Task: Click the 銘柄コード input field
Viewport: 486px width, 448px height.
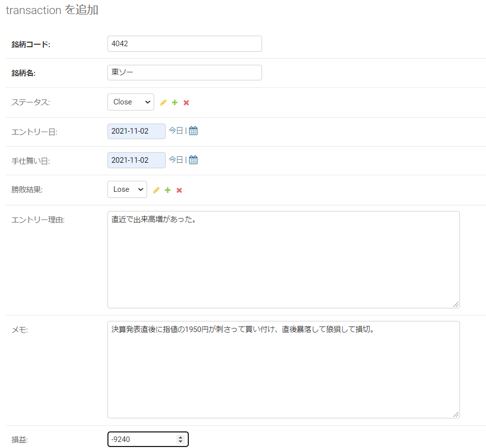Action: (x=184, y=44)
